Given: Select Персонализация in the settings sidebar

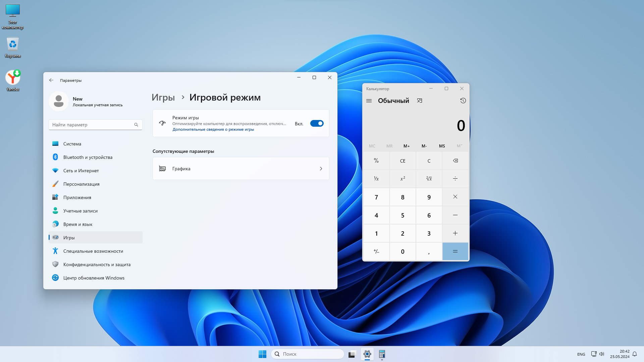Looking at the screenshot, I should [x=81, y=184].
